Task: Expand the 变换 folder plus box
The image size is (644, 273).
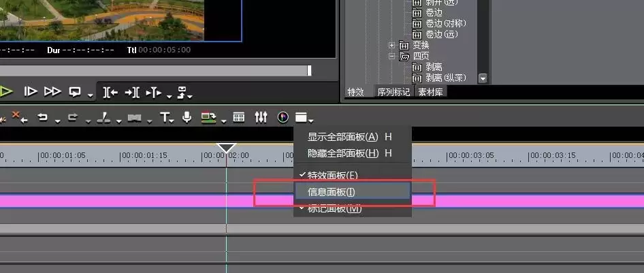Action: 392,45
